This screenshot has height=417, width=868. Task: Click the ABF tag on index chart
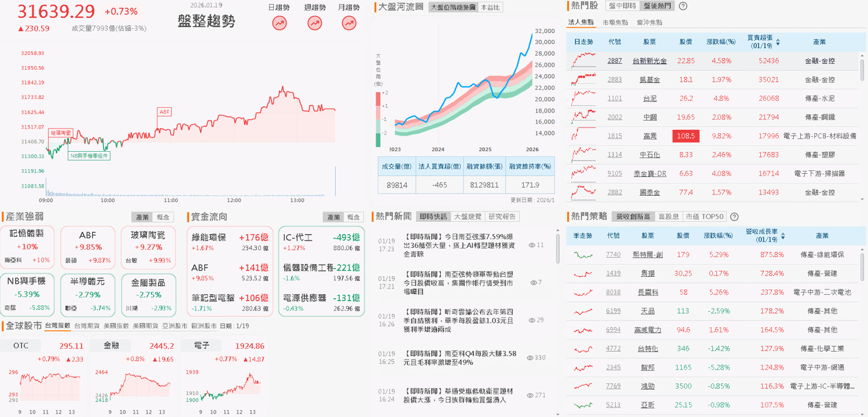[x=165, y=112]
